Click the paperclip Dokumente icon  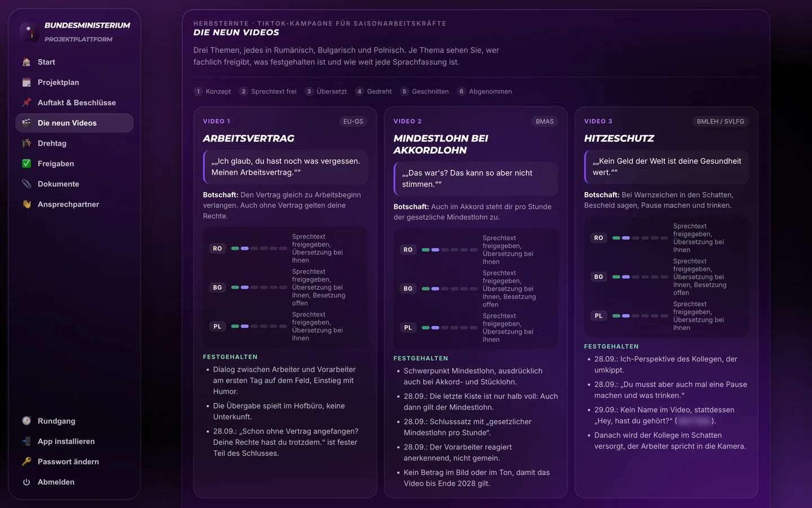click(x=27, y=184)
